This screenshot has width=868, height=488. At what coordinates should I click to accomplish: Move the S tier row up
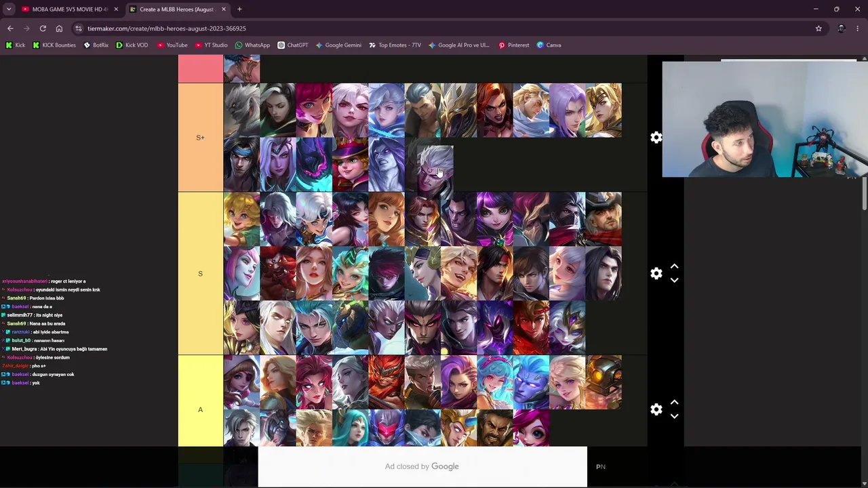click(674, 267)
